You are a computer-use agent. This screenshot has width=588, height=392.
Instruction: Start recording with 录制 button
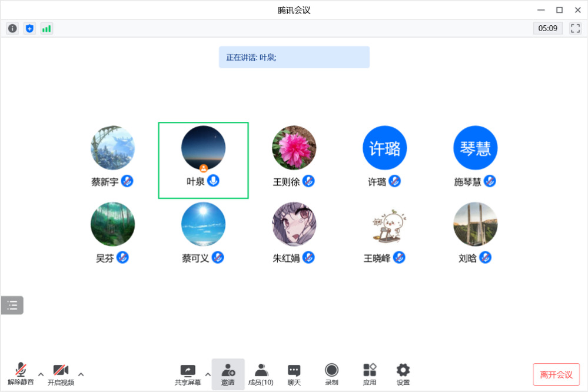[x=331, y=374]
